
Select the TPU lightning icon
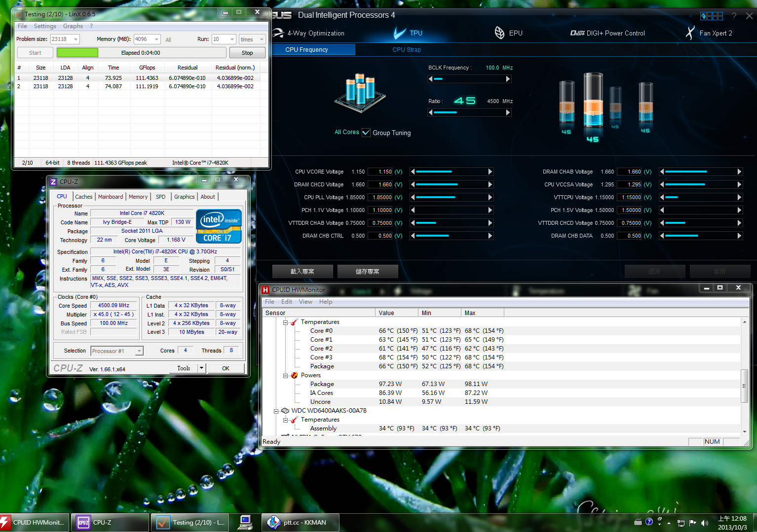(x=400, y=33)
